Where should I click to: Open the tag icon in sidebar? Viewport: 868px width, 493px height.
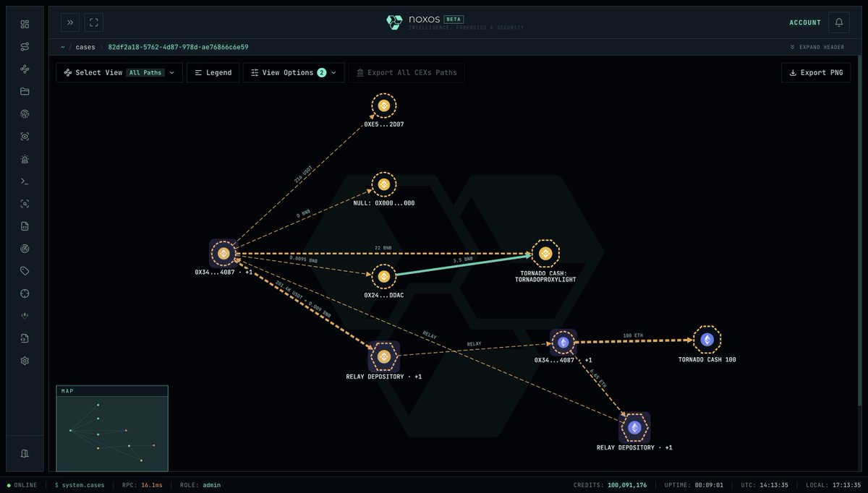click(25, 271)
